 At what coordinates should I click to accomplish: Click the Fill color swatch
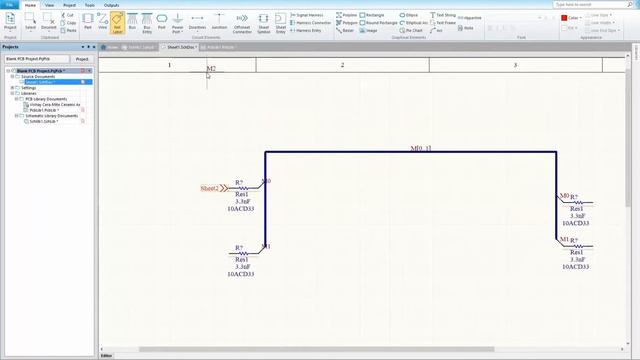564,28
